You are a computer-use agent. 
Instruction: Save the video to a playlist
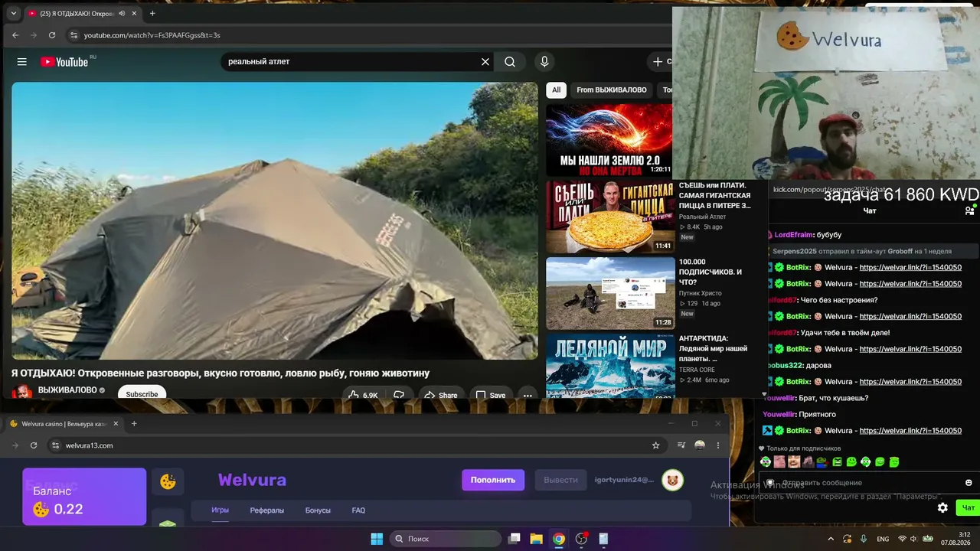pyautogui.click(x=491, y=395)
